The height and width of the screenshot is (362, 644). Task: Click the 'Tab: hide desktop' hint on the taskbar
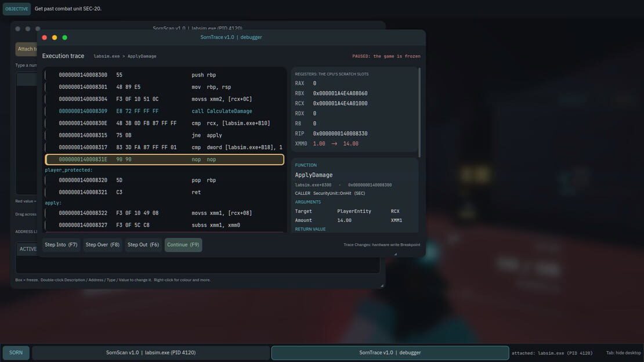pyautogui.click(x=623, y=353)
